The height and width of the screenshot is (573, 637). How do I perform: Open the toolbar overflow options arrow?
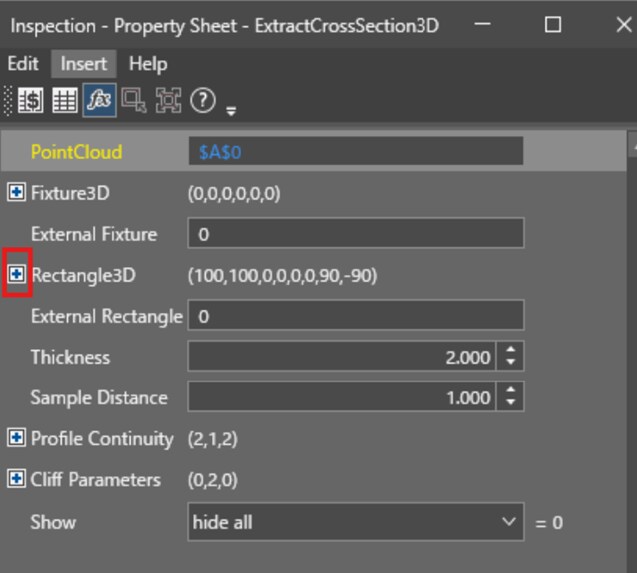231,108
